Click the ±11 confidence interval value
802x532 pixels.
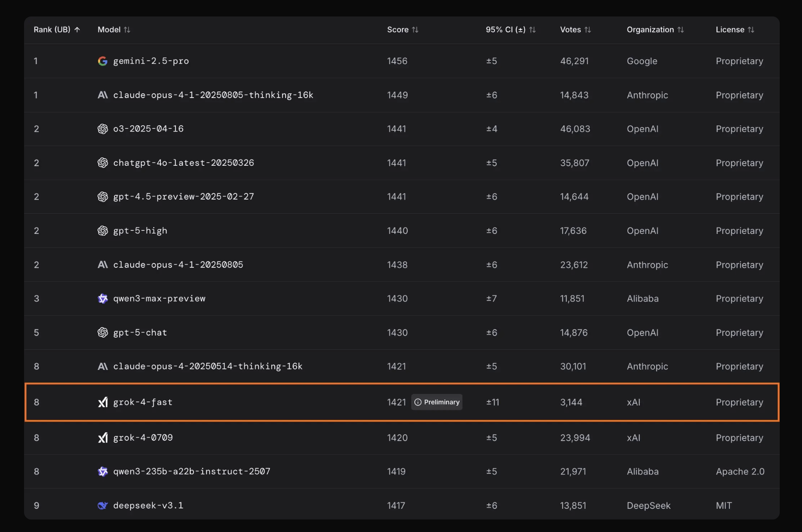(493, 402)
